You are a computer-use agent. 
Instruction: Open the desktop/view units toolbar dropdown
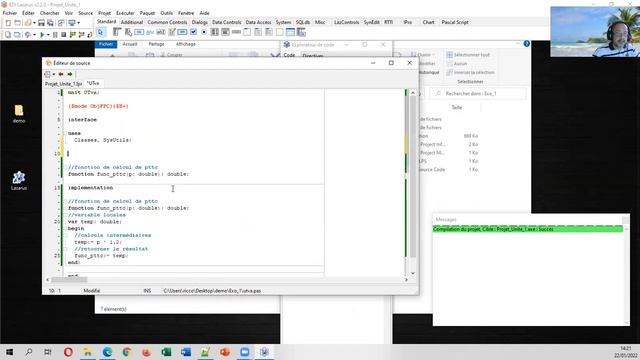(x=78, y=23)
